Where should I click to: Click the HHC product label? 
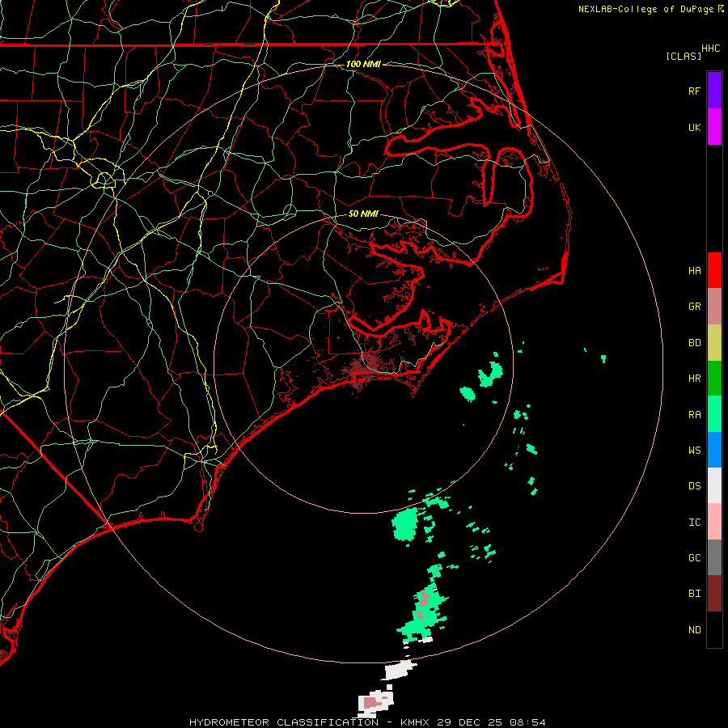coord(710,49)
